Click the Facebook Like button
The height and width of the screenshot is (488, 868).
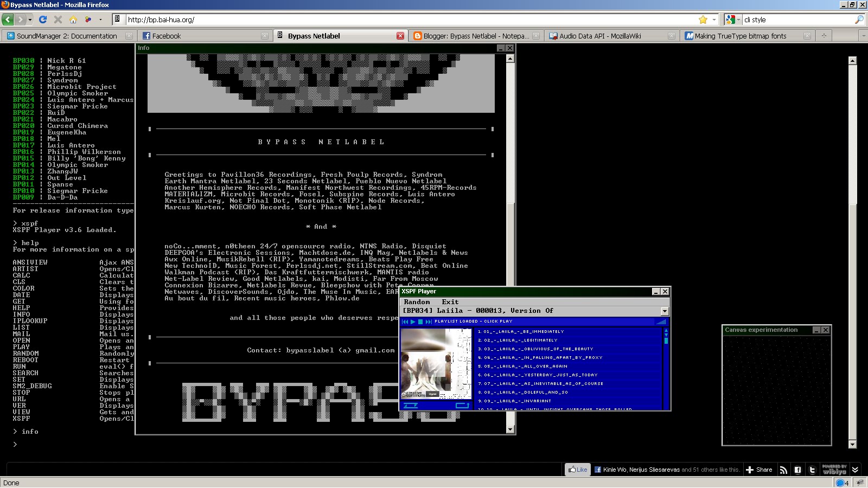(x=578, y=470)
